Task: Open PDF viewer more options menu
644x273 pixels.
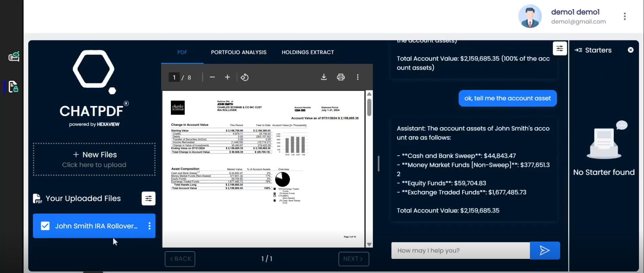Action: pyautogui.click(x=358, y=77)
